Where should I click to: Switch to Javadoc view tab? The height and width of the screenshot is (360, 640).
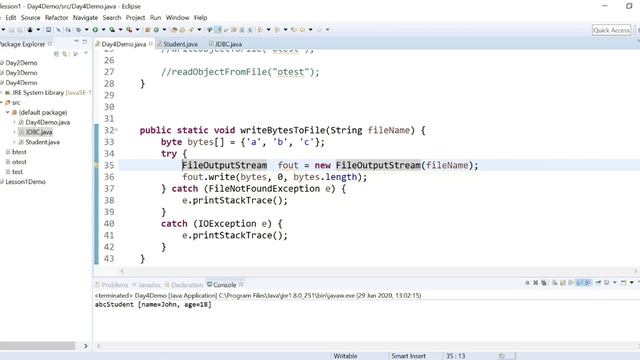pyautogui.click(x=147, y=284)
